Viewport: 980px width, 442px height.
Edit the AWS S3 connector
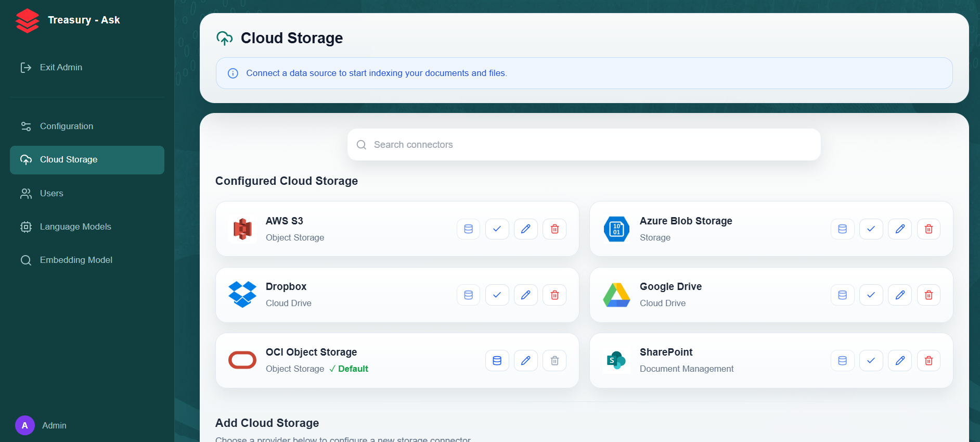tap(525, 229)
